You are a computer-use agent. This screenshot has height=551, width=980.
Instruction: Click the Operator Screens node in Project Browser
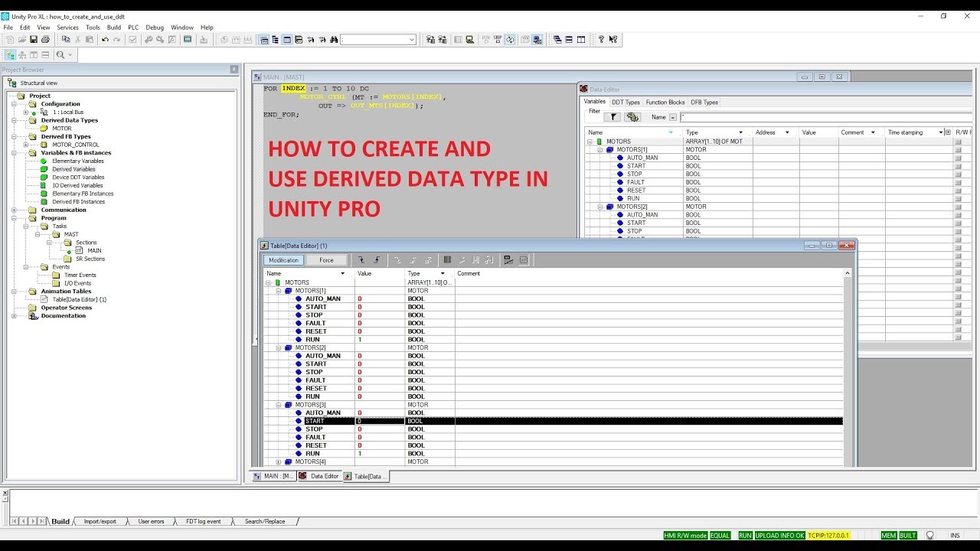66,308
